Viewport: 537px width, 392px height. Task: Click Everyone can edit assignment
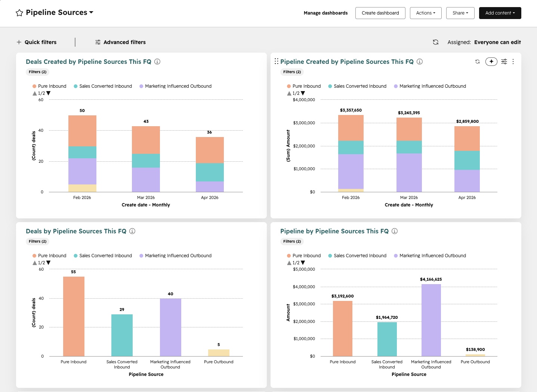[x=497, y=42]
